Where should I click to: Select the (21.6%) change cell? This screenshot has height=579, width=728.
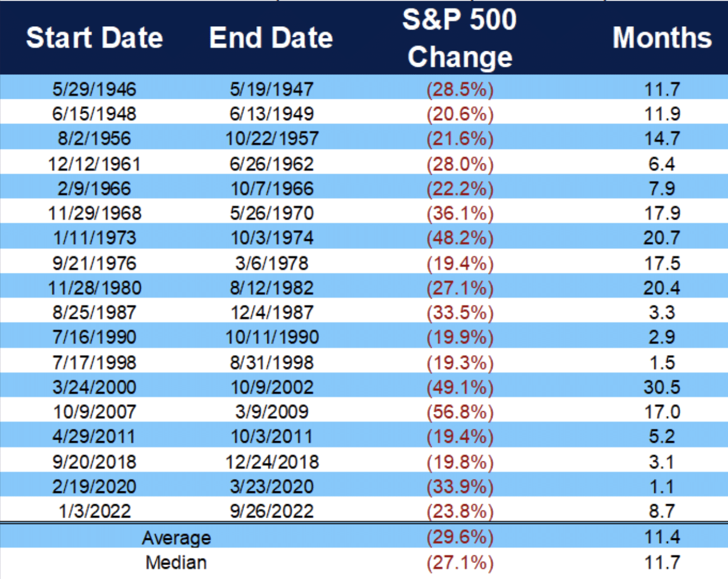[460, 138]
